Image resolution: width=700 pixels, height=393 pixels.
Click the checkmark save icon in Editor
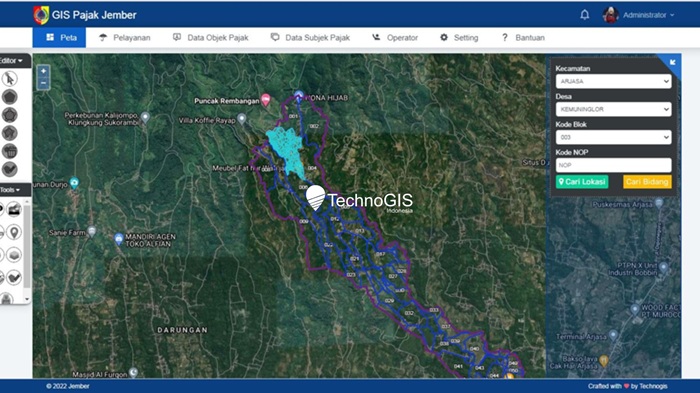[9, 169]
